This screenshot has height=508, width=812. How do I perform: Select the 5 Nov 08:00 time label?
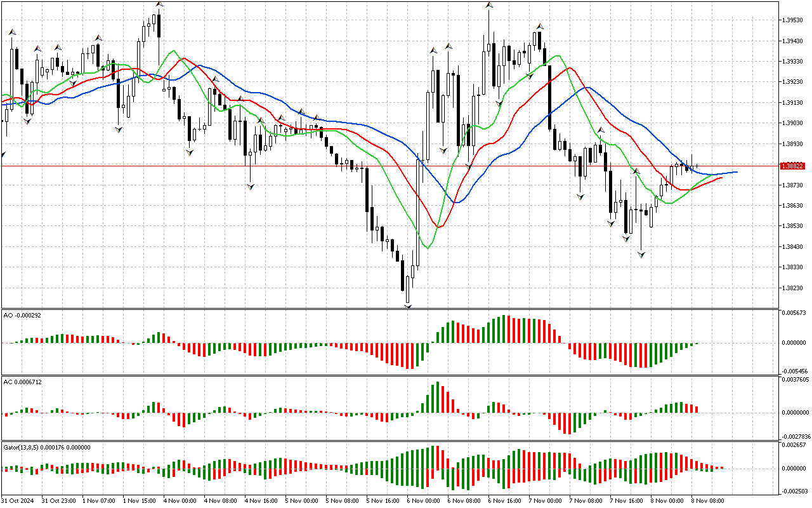pos(343,501)
